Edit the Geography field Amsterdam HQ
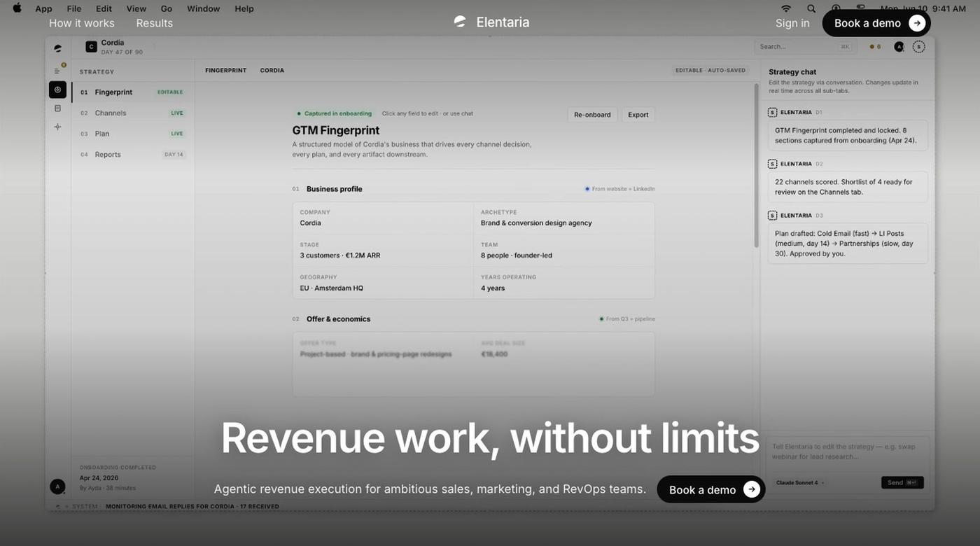980x546 pixels. 383,283
